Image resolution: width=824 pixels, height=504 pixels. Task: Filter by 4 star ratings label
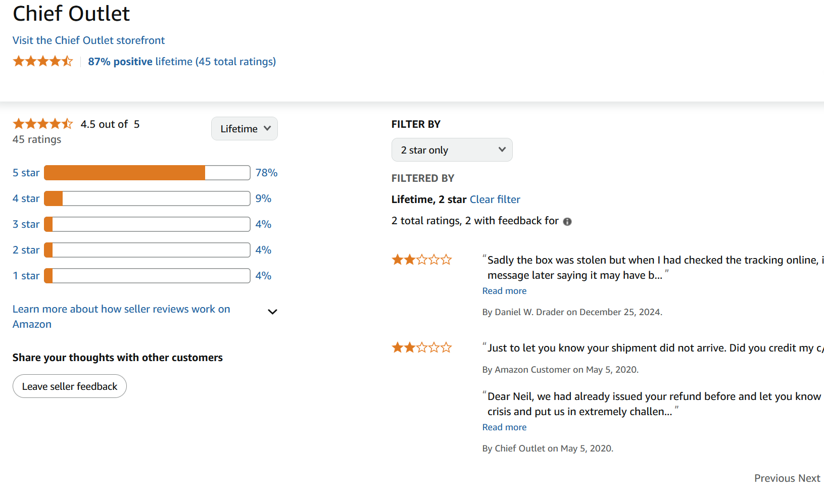(x=26, y=198)
